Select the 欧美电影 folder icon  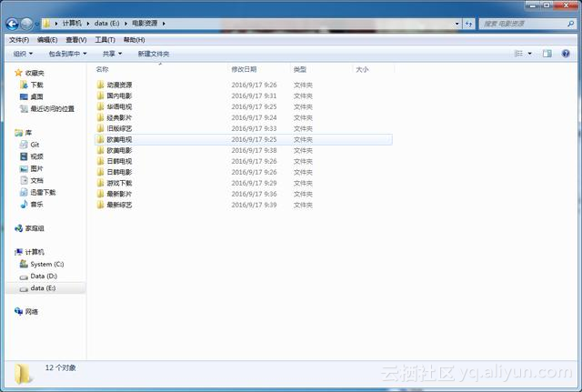(100, 150)
